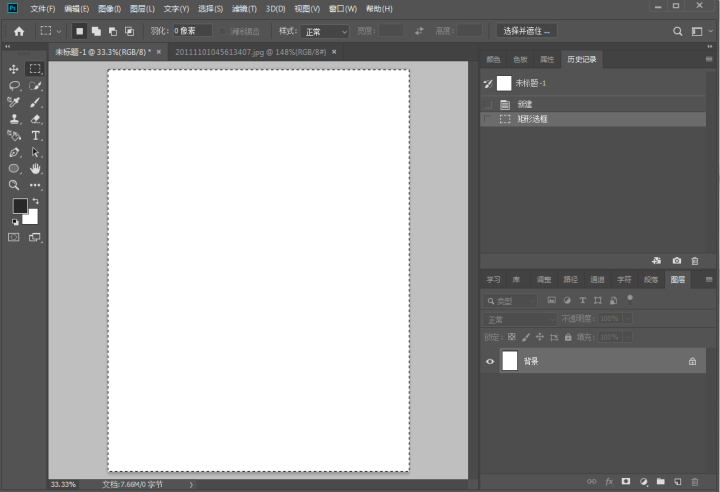Select the Path Selection tool

(x=35, y=152)
